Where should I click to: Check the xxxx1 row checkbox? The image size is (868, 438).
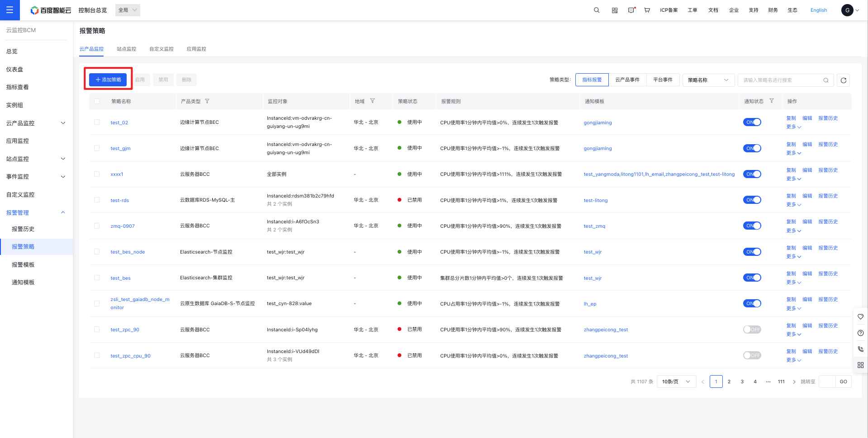[x=97, y=174]
